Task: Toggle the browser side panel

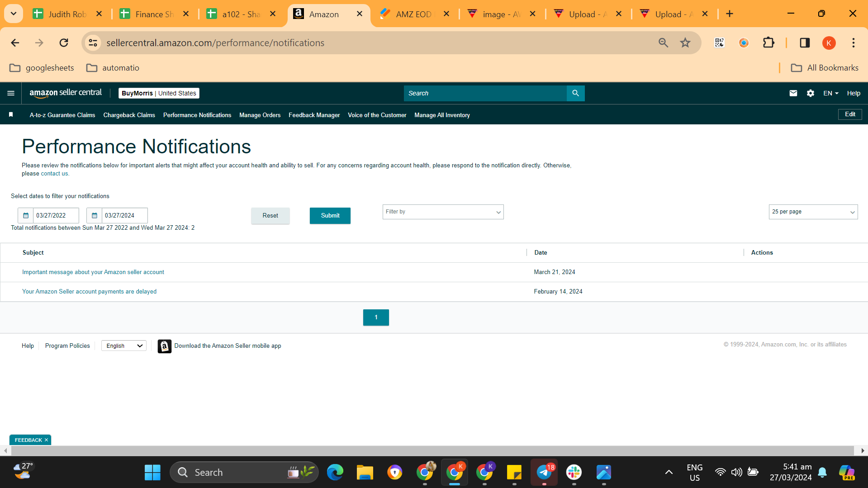Action: 805,43
